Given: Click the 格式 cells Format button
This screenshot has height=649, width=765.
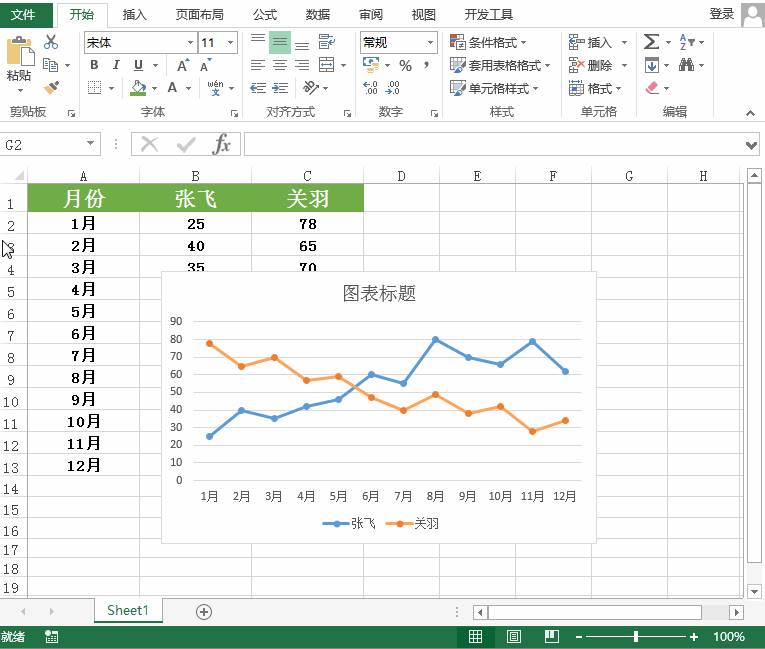Looking at the screenshot, I should tap(595, 88).
